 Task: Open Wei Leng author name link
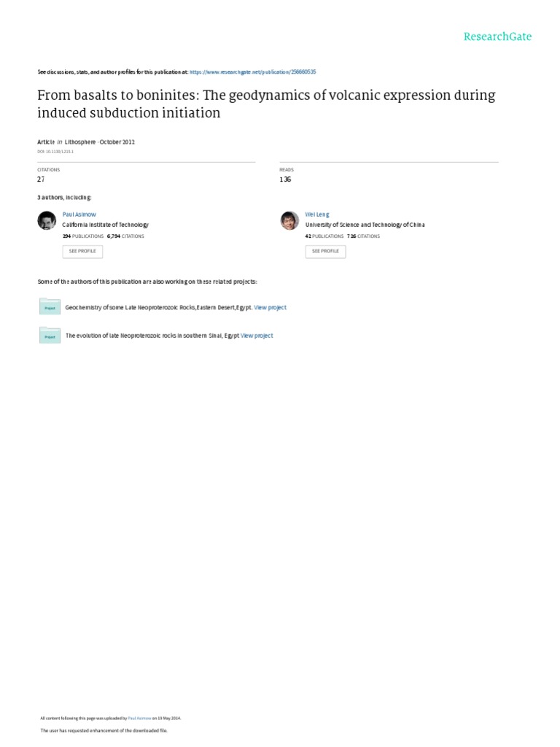click(x=317, y=214)
